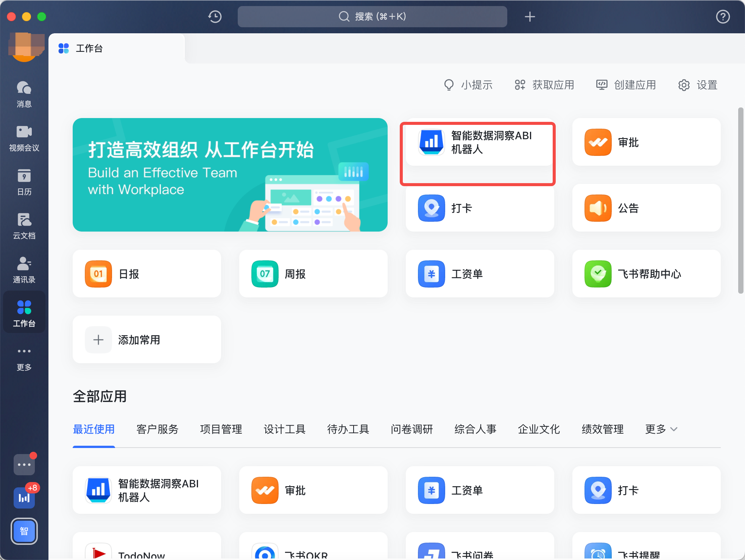The width and height of the screenshot is (745, 560).
Task: Open 工资单 in favorites
Action: 480,274
